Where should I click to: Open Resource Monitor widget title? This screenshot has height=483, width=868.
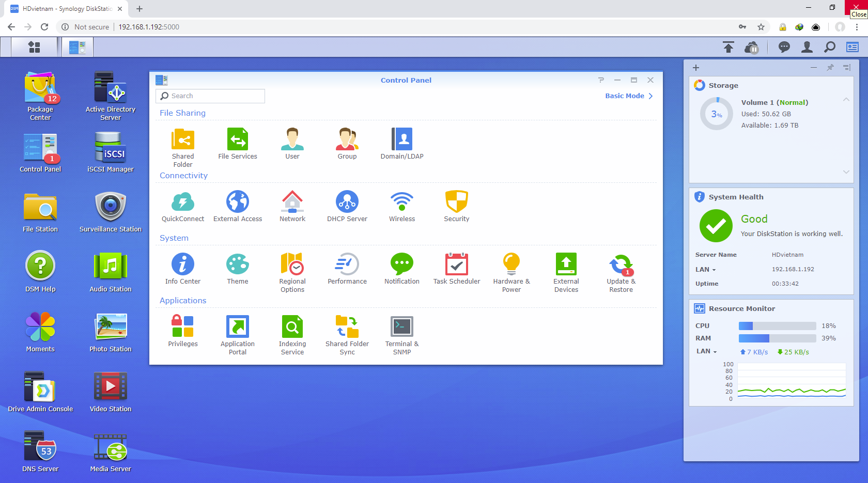pos(742,309)
